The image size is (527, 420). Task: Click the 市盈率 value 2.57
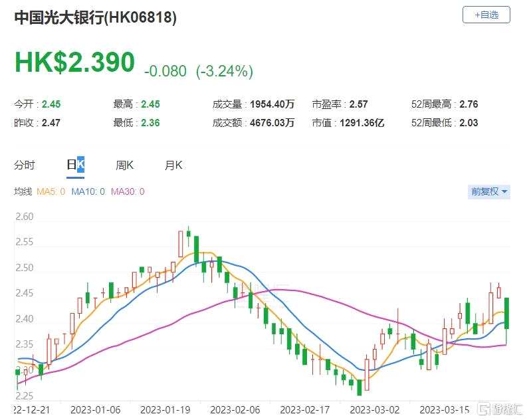tap(359, 104)
